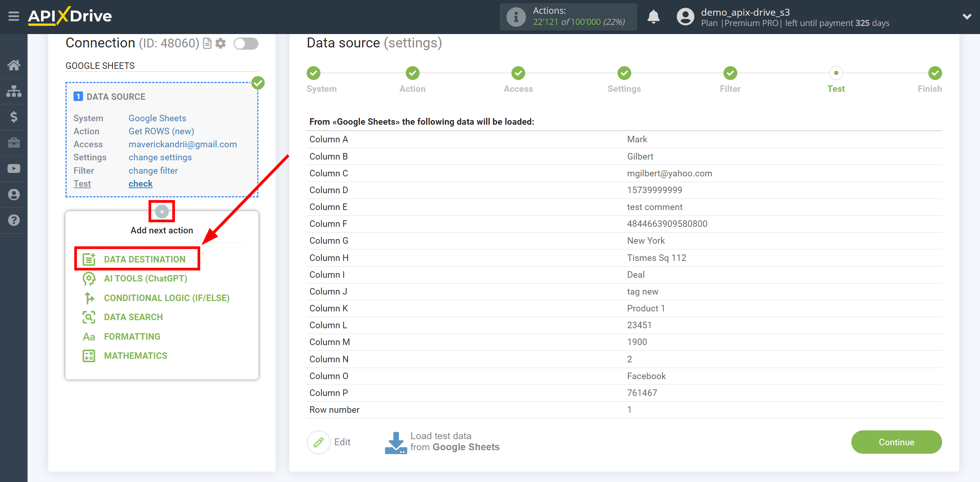
Task: Click the Column A value Mark
Action: click(x=637, y=139)
